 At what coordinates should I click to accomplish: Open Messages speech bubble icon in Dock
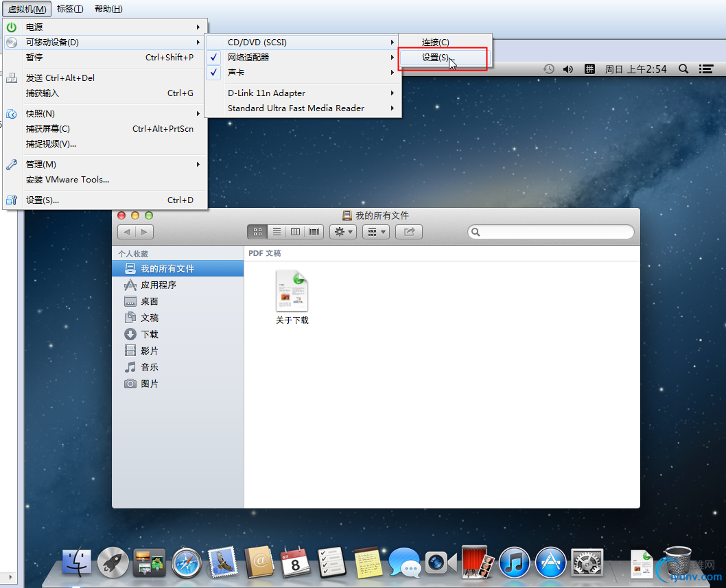404,562
